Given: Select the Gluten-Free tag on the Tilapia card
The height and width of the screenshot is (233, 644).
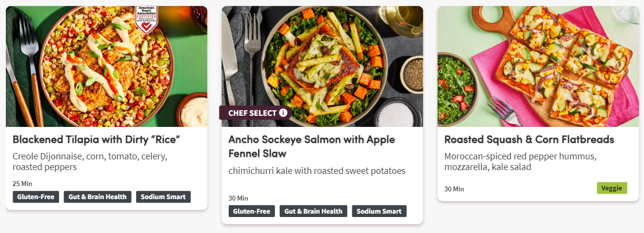Looking at the screenshot, I should [x=36, y=197].
